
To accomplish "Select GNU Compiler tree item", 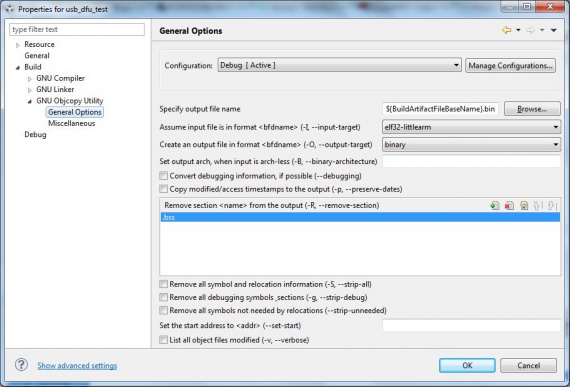I will [60, 78].
